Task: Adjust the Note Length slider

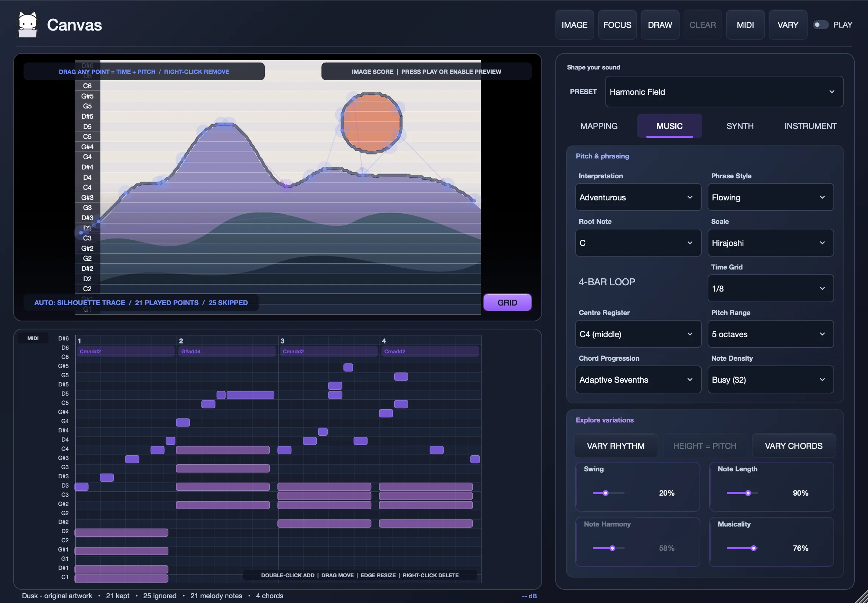Action: (x=742, y=493)
